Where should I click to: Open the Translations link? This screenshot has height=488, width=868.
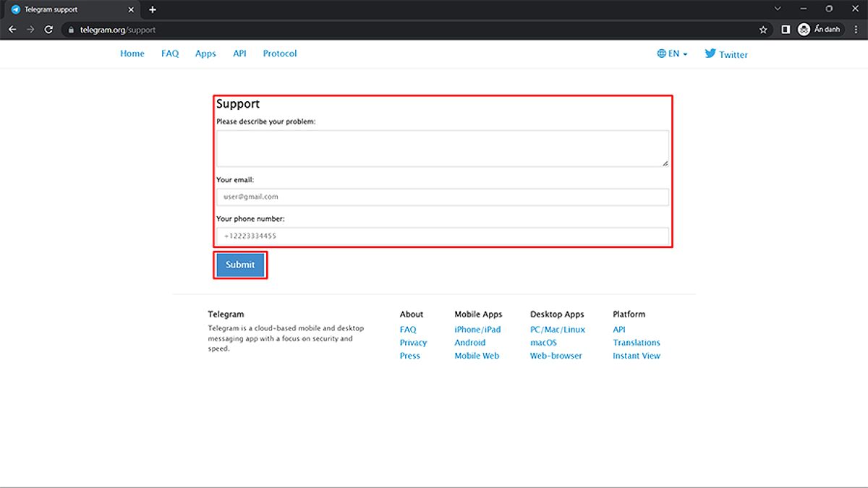tap(637, 343)
